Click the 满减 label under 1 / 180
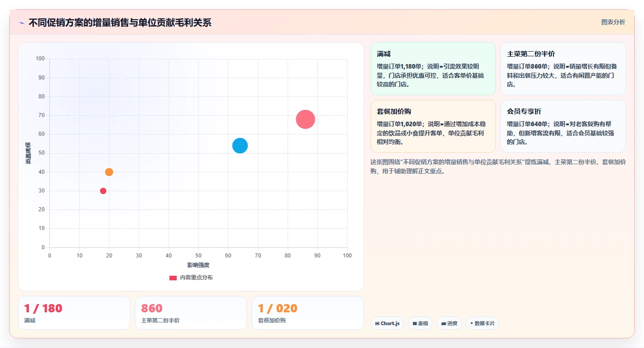644x348 pixels. [30, 321]
